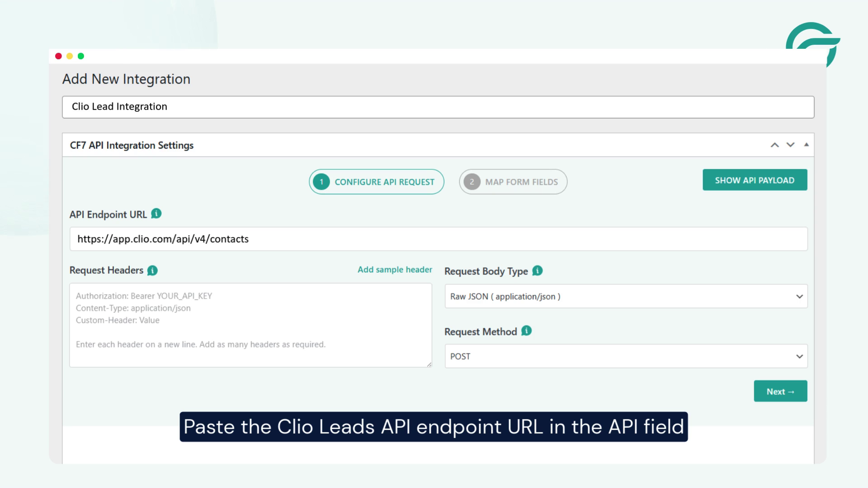Viewport: 868px width, 488px height.
Task: Click the Next button
Action: pos(780,391)
